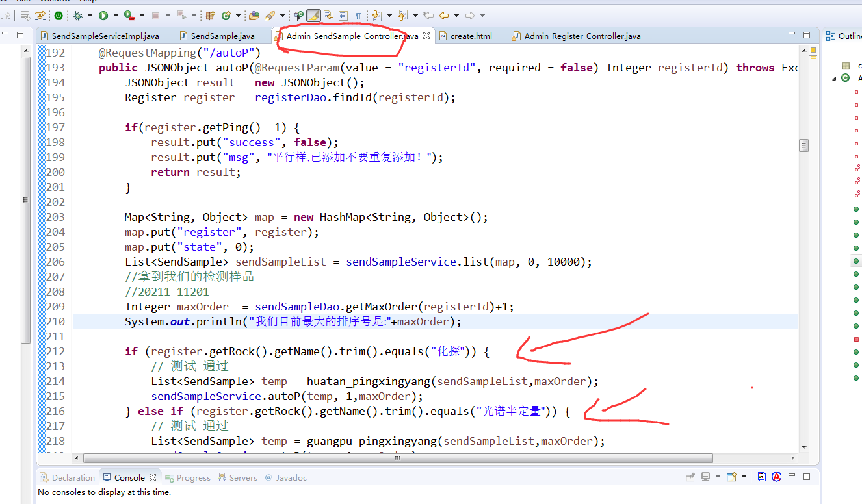Click the Open Console icon in console toolbar
The height and width of the screenshot is (504, 862).
tap(731, 477)
